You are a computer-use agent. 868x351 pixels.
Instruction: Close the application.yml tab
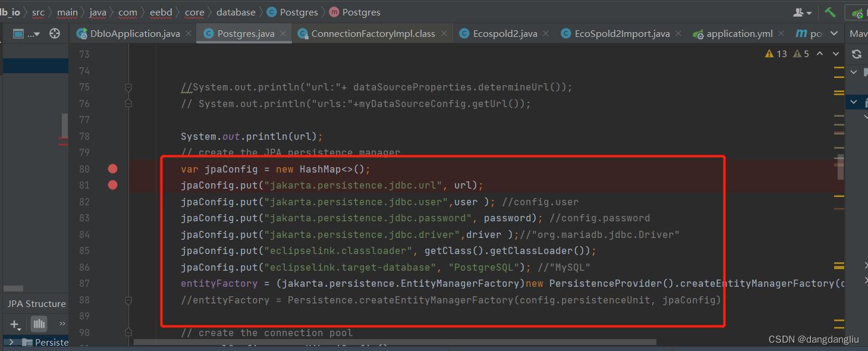click(x=781, y=34)
